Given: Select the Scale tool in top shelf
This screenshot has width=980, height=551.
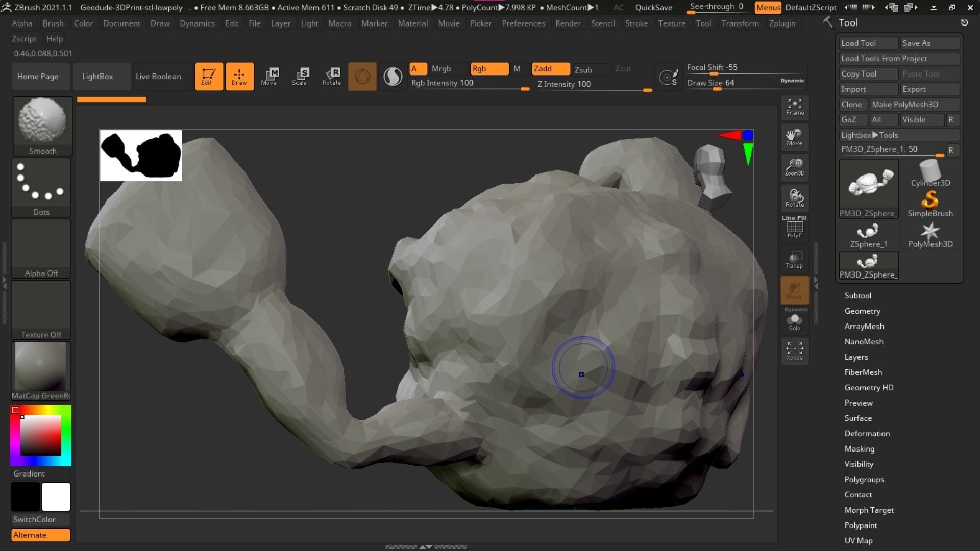Looking at the screenshot, I should [x=300, y=77].
